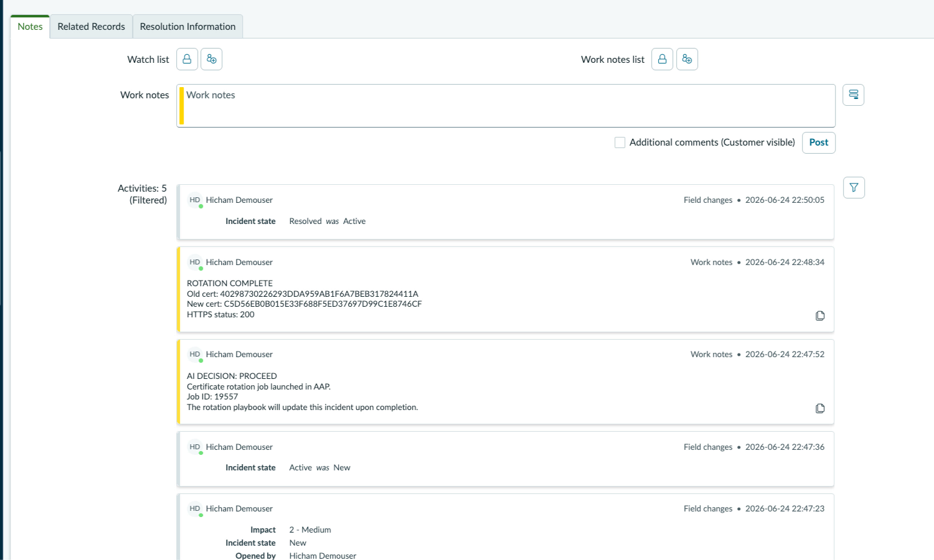Click the Job ID: 19557 line
The width and height of the screenshot is (934, 560).
[212, 397]
